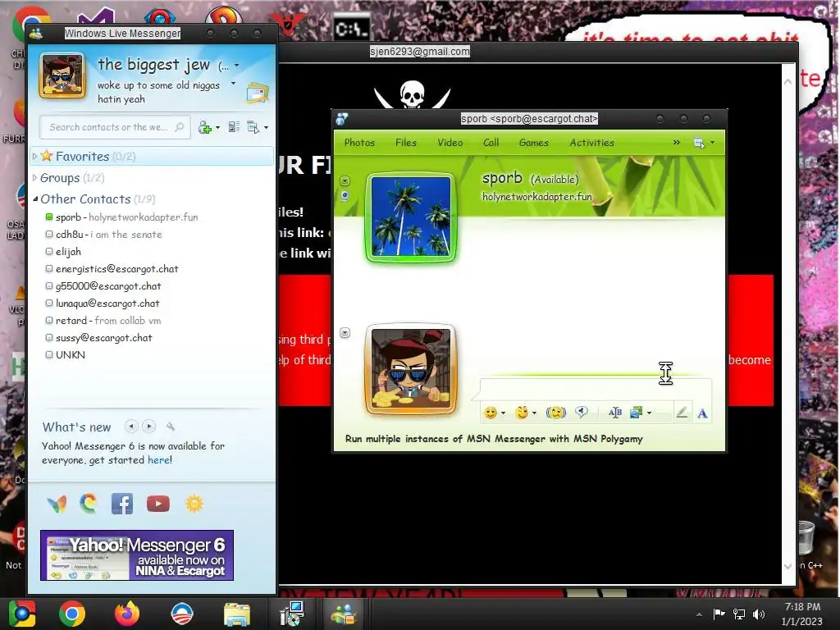
Task: Open the display name status dropdown arrow
Action: (237, 66)
